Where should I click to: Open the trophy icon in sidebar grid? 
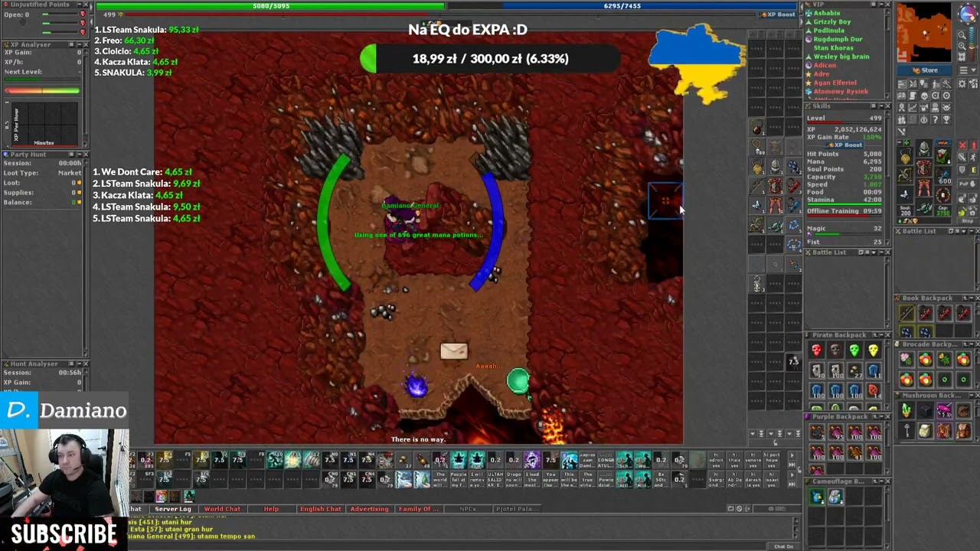pos(946,119)
